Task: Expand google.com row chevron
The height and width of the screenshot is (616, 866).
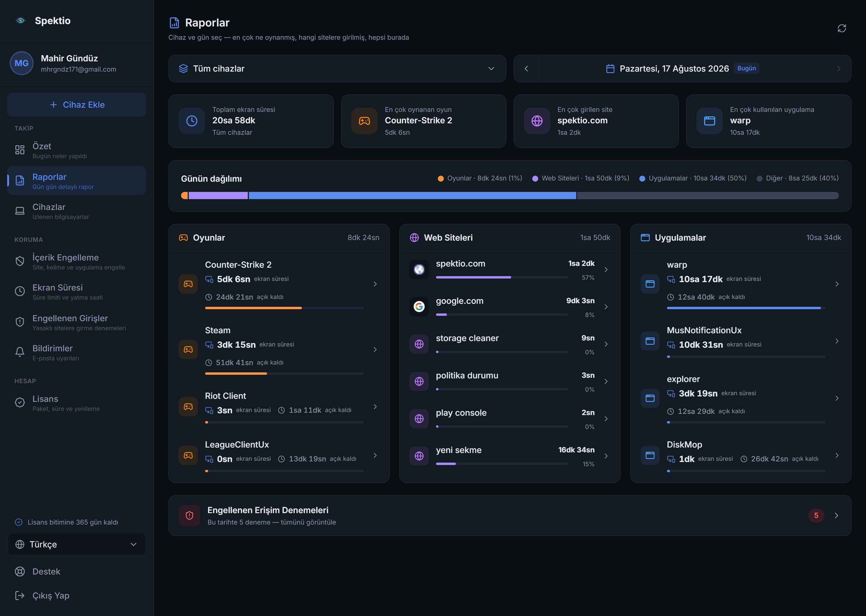Action: tap(606, 306)
